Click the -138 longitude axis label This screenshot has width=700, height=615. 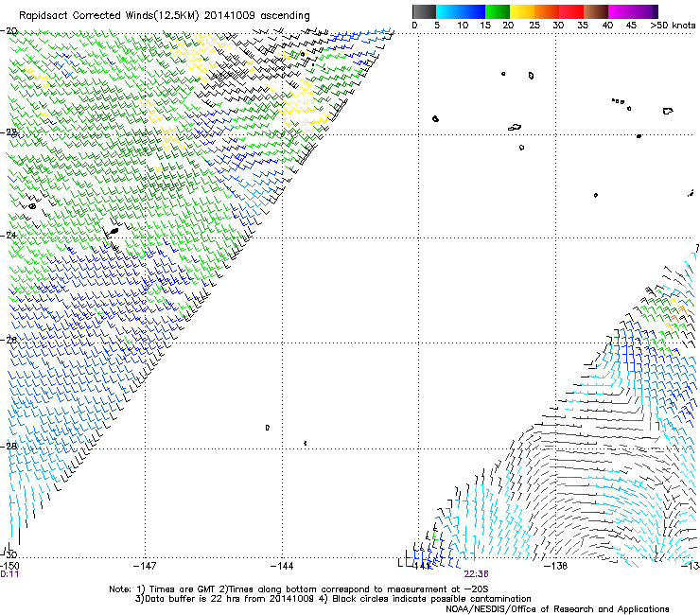tap(555, 566)
